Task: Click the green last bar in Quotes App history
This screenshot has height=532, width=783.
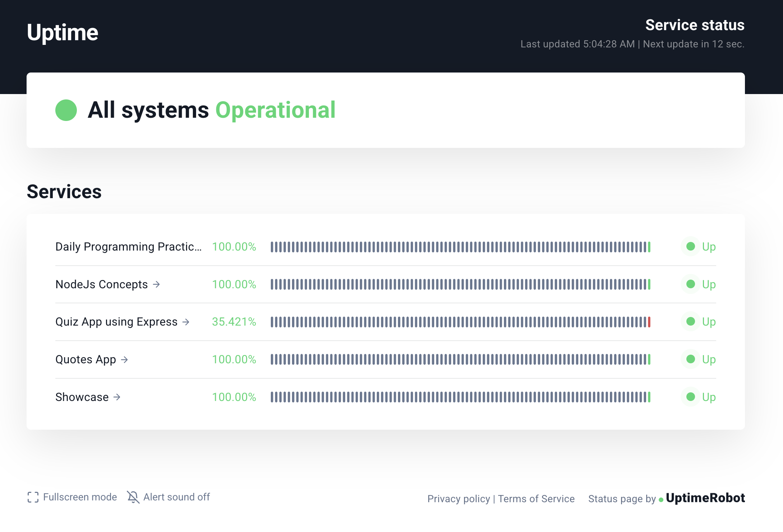Action: (649, 359)
